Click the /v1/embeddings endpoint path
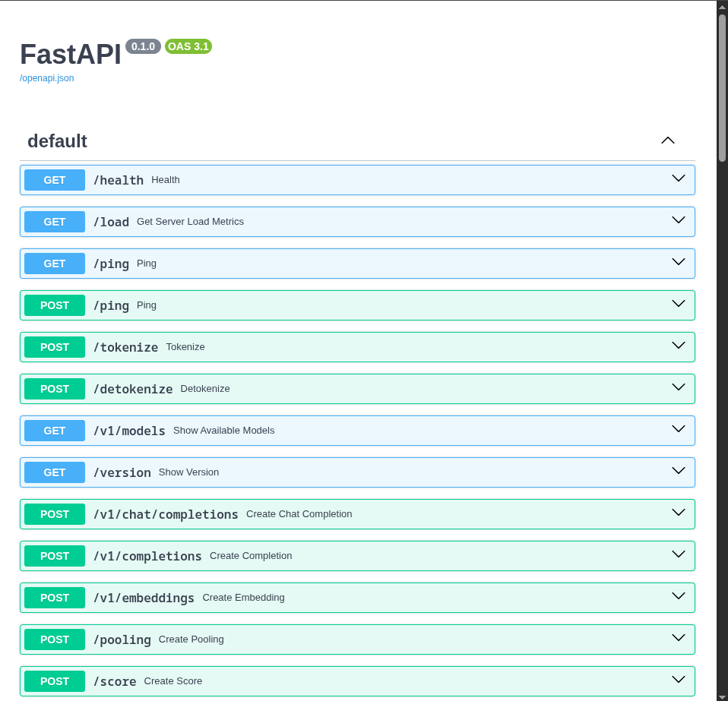Image resolution: width=728 pixels, height=701 pixels. [x=144, y=598]
